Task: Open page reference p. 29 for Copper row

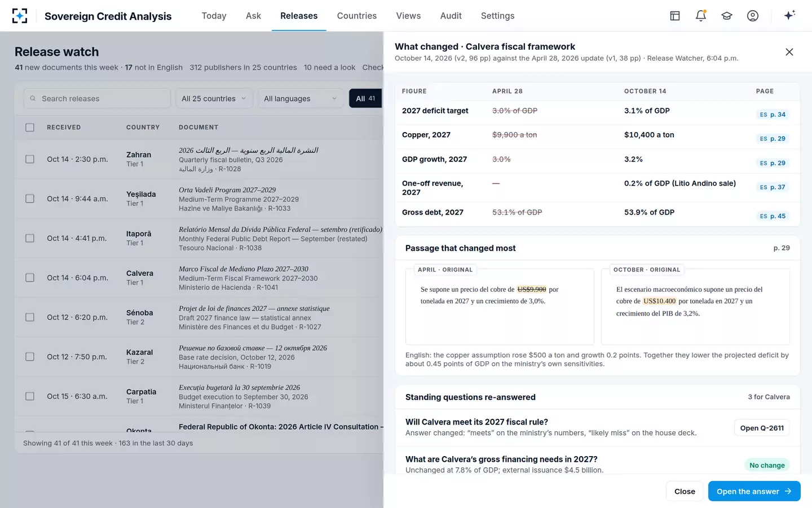Action: 773,139
